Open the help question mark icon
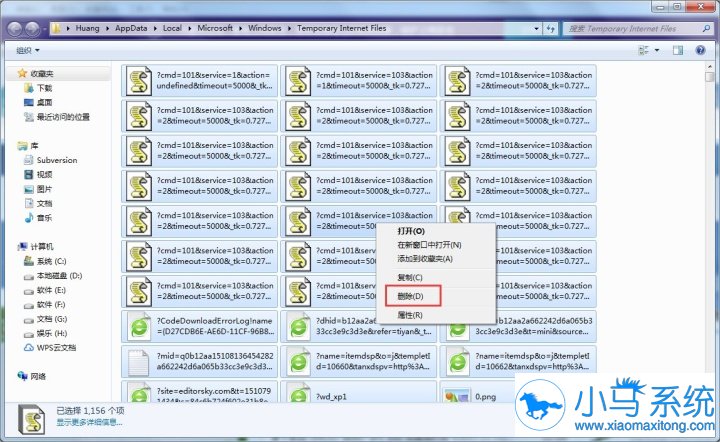Viewport: 720px width, 442px height. [700, 50]
